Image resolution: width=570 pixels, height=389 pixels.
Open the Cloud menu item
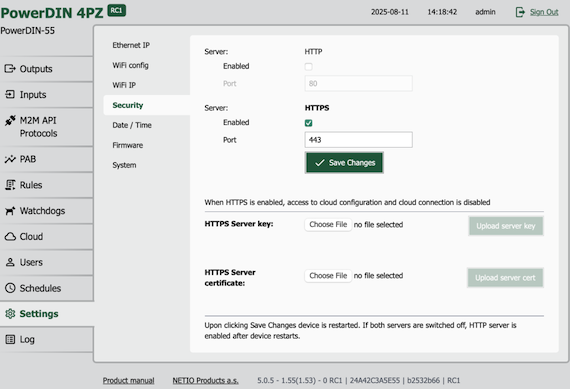pyautogui.click(x=47, y=237)
